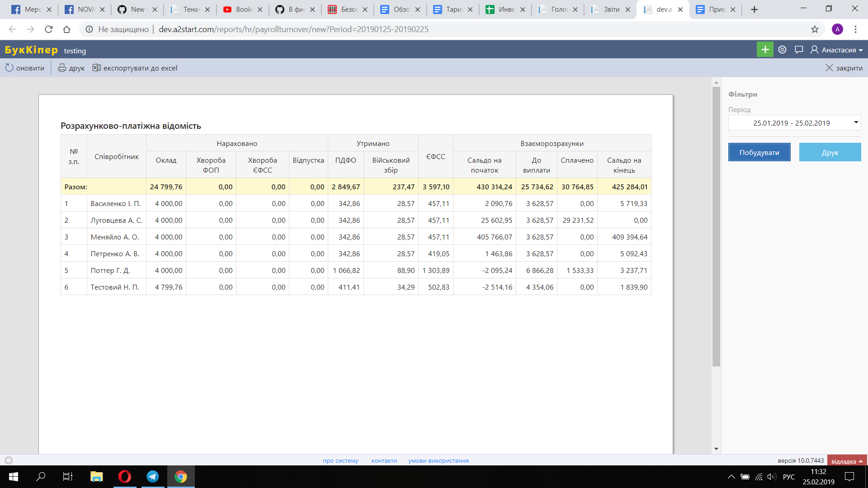Close report with закрити X icon

[829, 68]
